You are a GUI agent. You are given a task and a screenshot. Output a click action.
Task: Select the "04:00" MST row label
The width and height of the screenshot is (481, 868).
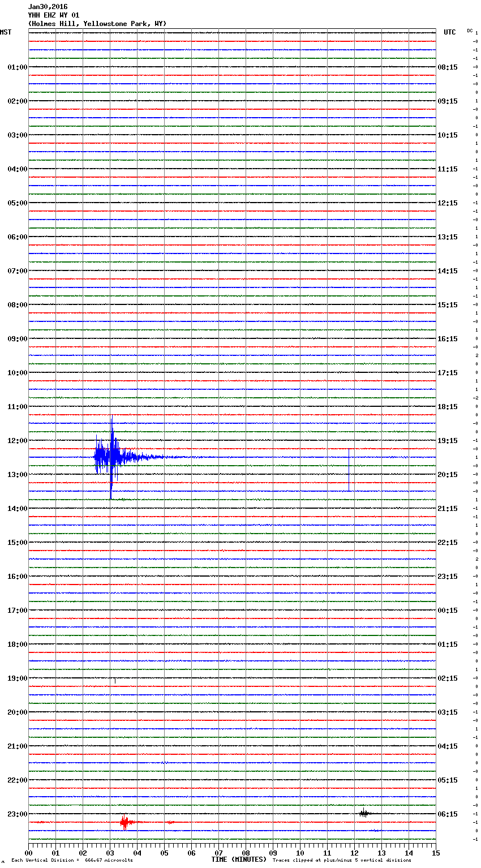[17, 169]
